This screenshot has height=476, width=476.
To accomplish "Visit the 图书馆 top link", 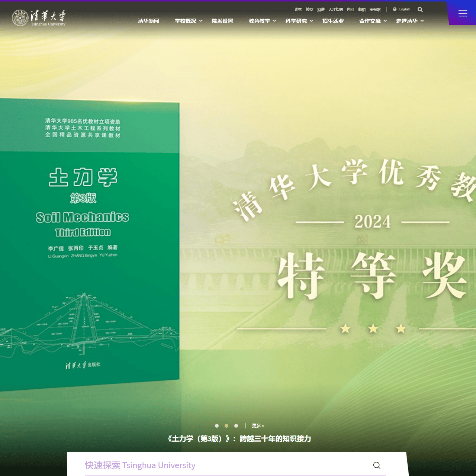I will (375, 10).
